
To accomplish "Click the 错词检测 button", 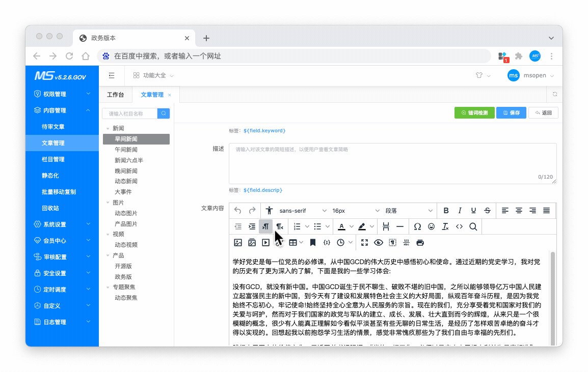I will coord(474,113).
